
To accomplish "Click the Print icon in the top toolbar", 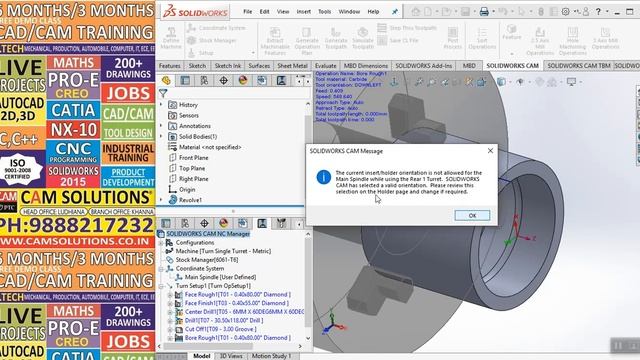I will 484,12.
